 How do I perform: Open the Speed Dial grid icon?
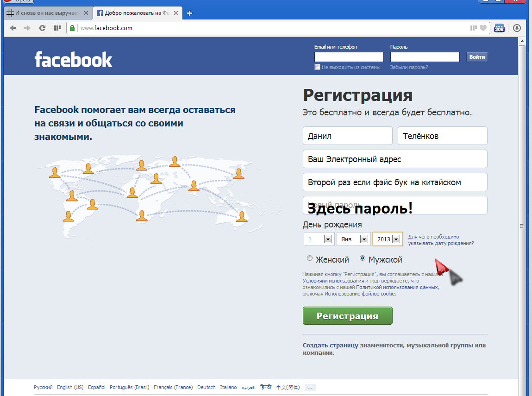(x=57, y=28)
